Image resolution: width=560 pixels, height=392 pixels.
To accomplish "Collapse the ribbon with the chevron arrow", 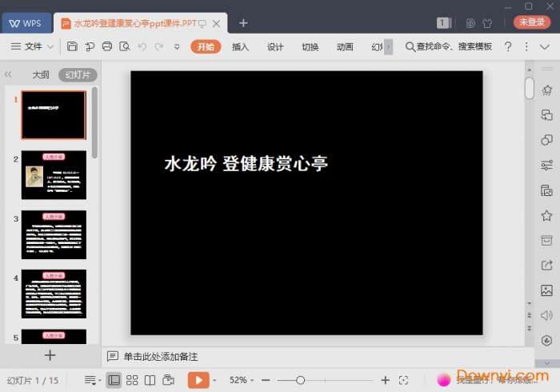I will tap(544, 46).
